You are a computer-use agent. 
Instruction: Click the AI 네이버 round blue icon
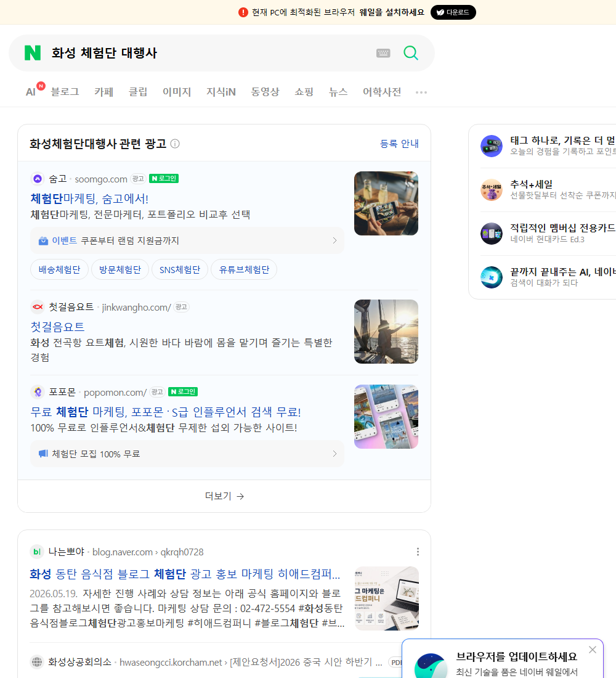point(492,277)
